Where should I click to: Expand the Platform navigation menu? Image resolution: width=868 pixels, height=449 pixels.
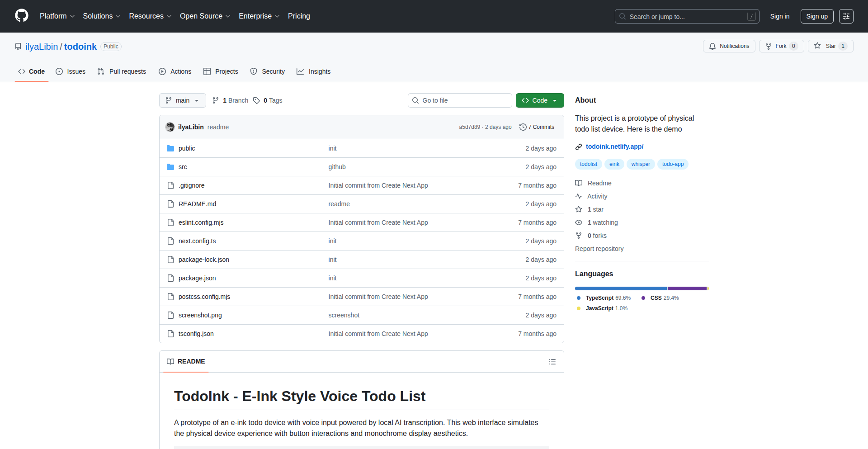(57, 16)
